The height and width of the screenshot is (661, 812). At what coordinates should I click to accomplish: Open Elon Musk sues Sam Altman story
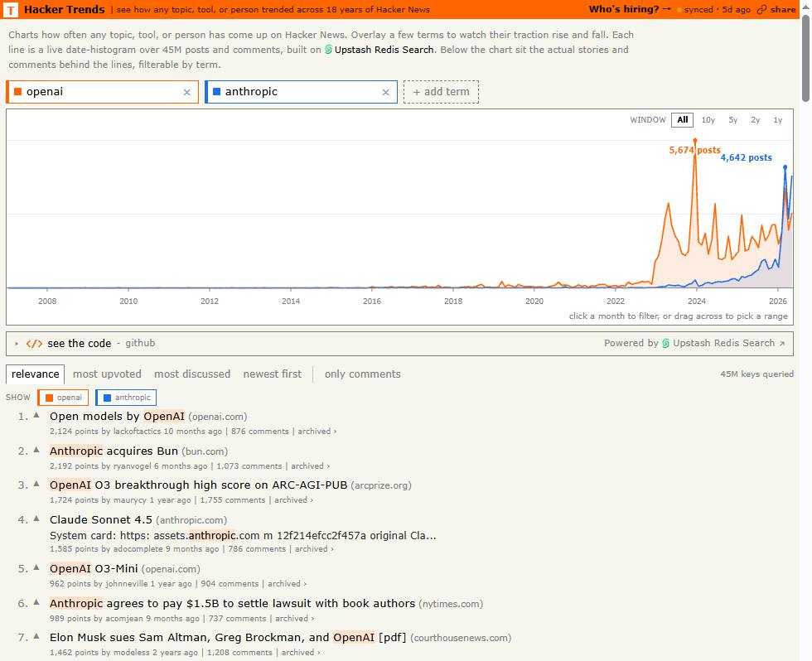(228, 637)
